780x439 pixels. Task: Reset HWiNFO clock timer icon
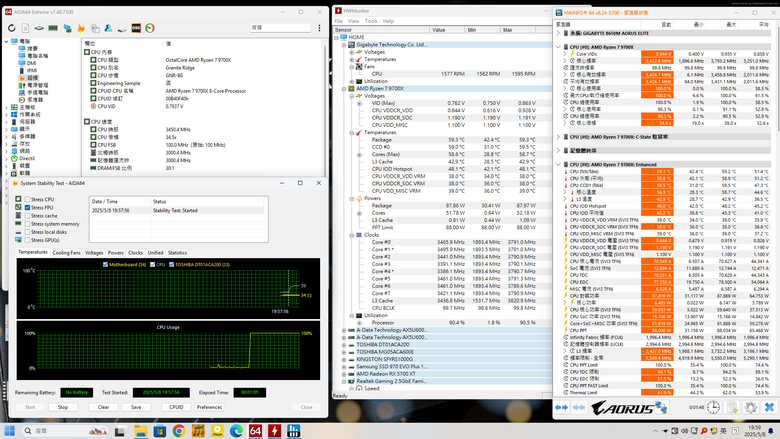click(713, 407)
